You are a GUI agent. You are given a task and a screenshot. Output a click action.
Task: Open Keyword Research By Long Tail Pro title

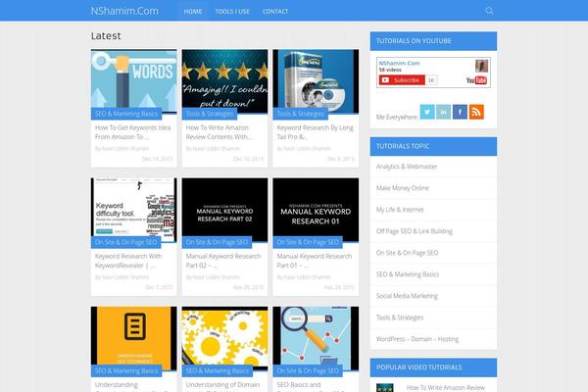315,132
